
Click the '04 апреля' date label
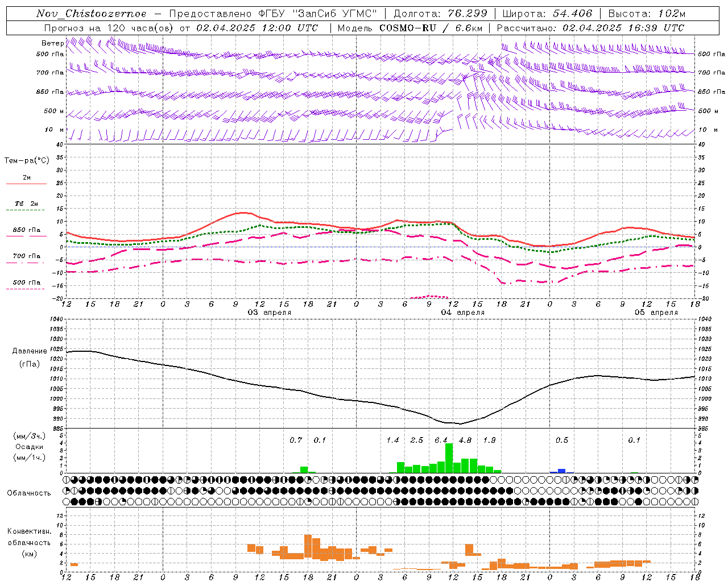(x=463, y=312)
